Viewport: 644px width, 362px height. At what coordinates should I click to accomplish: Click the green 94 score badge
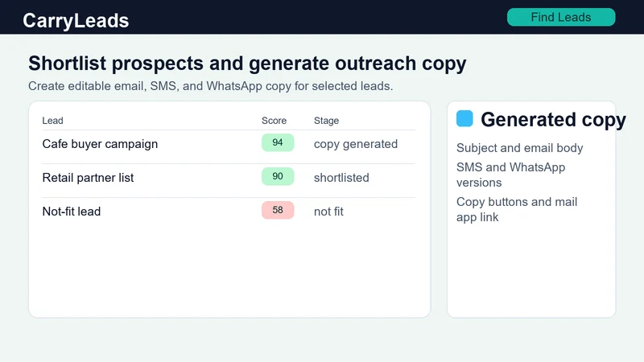click(278, 142)
